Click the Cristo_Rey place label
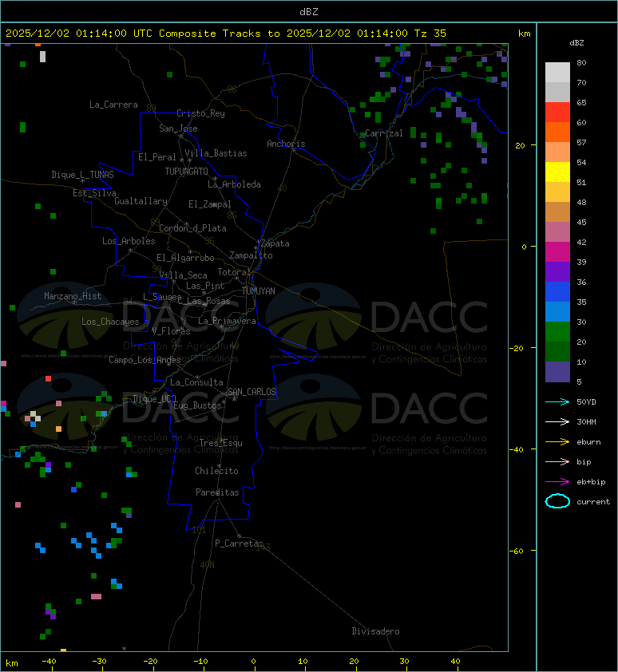618x672 pixels. click(x=200, y=113)
